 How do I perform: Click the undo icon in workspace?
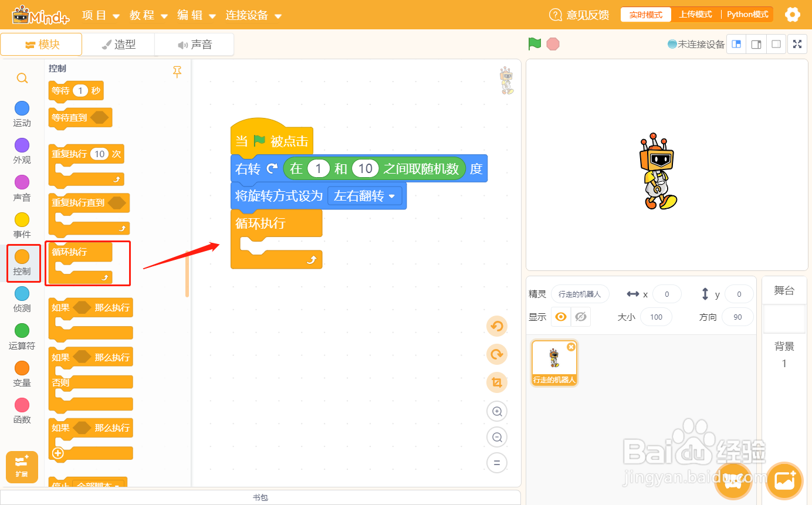click(497, 326)
